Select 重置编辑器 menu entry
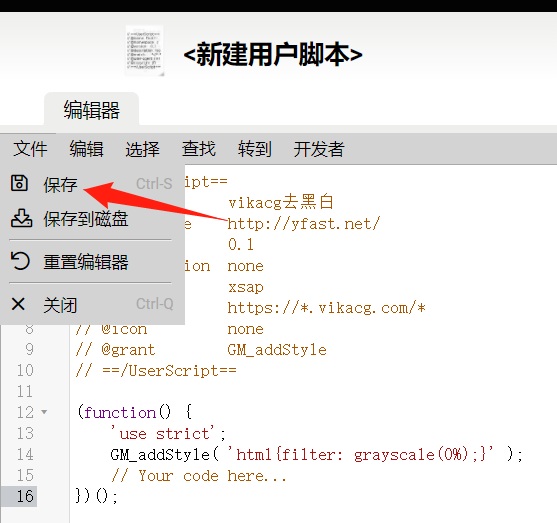The image size is (557, 523). click(x=92, y=262)
